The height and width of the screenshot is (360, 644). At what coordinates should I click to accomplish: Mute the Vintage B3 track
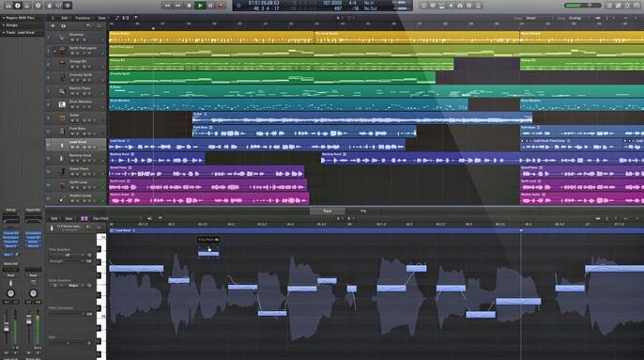click(72, 67)
